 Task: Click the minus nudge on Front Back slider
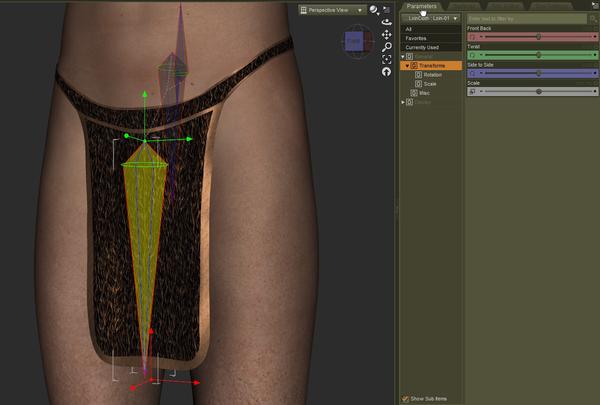tap(481, 37)
